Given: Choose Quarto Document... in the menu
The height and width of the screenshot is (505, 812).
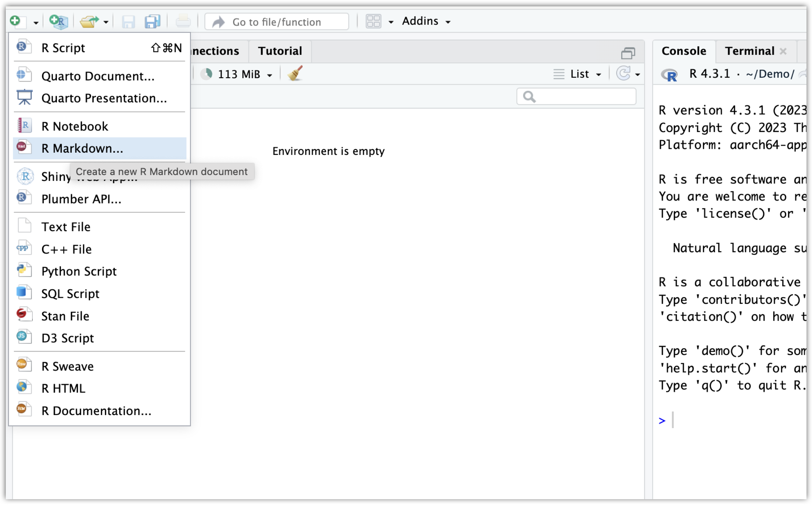Looking at the screenshot, I should (98, 76).
